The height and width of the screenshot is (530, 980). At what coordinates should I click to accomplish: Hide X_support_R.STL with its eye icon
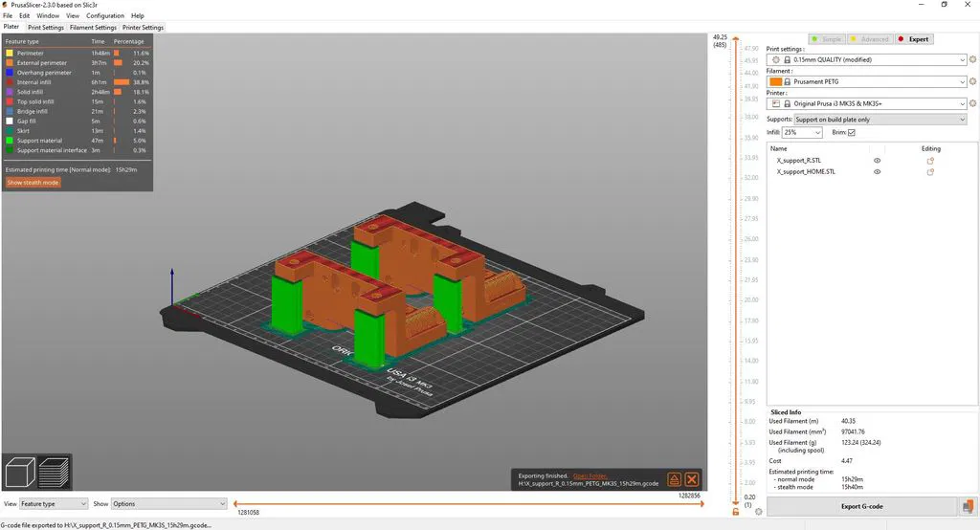(877, 161)
